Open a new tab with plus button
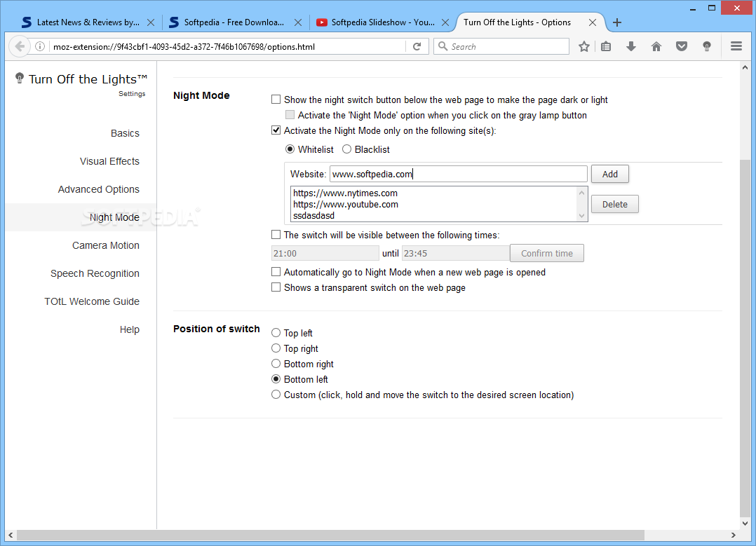 tap(616, 22)
